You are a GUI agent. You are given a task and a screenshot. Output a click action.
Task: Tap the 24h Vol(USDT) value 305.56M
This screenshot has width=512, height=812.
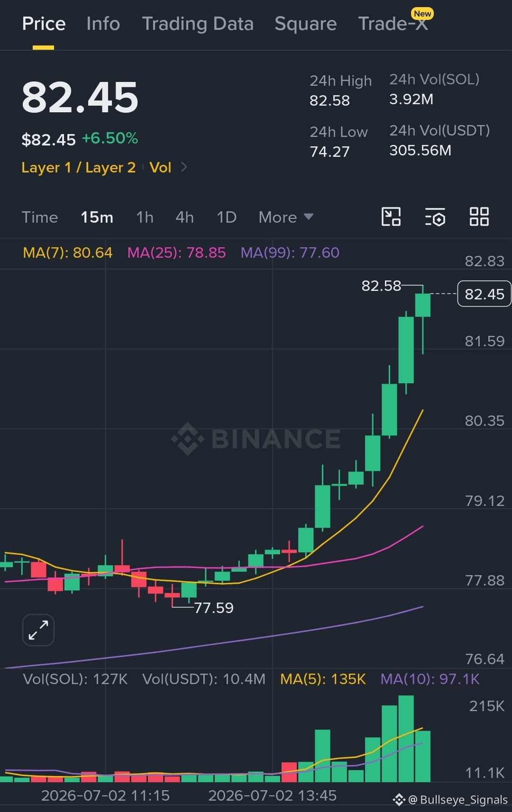click(420, 150)
